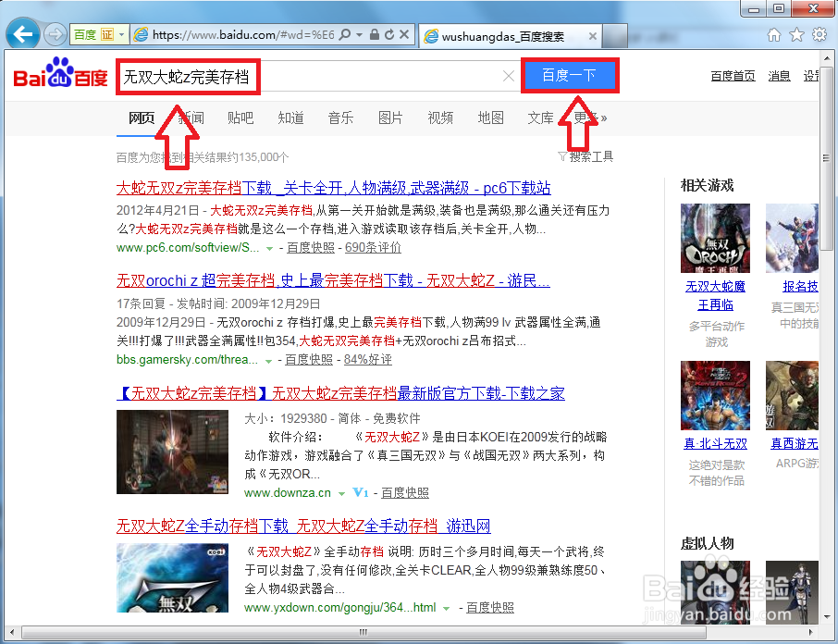This screenshot has width=838, height=644.
Task: Open the address bar dropdown arrow
Action: coord(359,35)
